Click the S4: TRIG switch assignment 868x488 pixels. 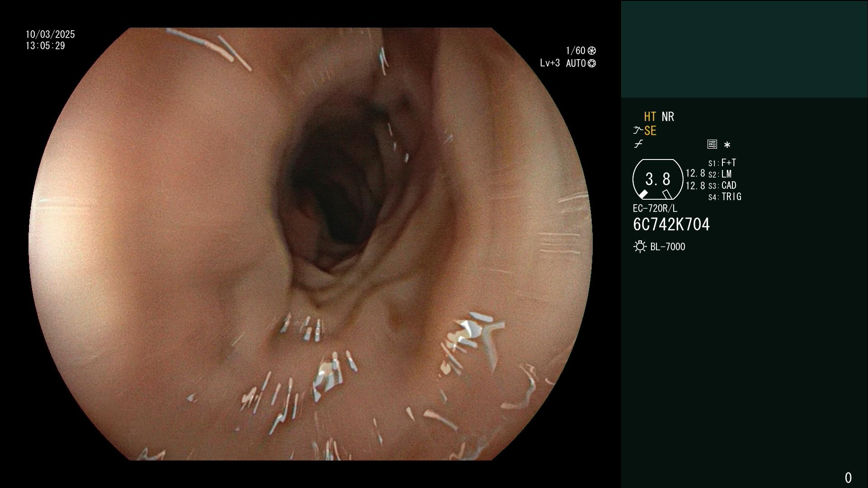coord(725,197)
